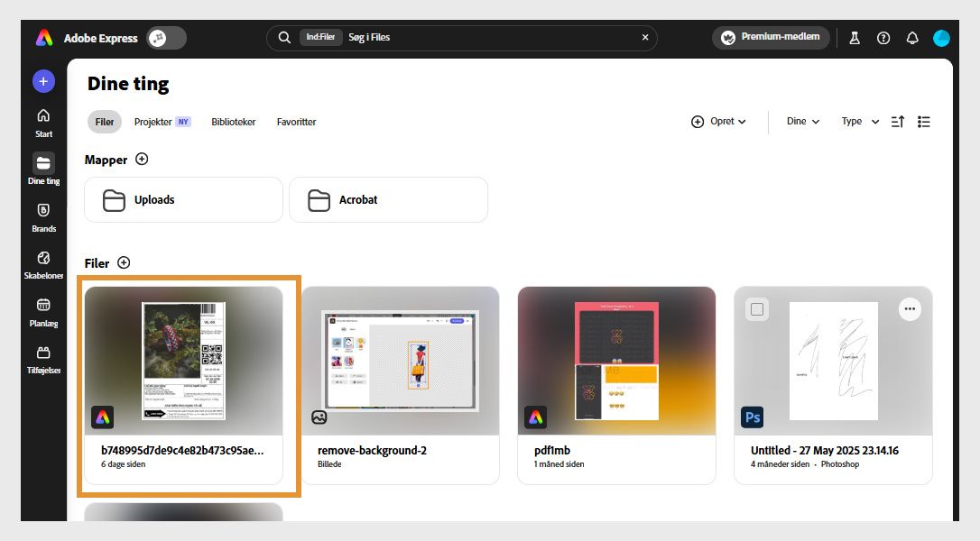The width and height of the screenshot is (980, 541).
Task: Expand the Dine filter dropdown
Action: 801,121
